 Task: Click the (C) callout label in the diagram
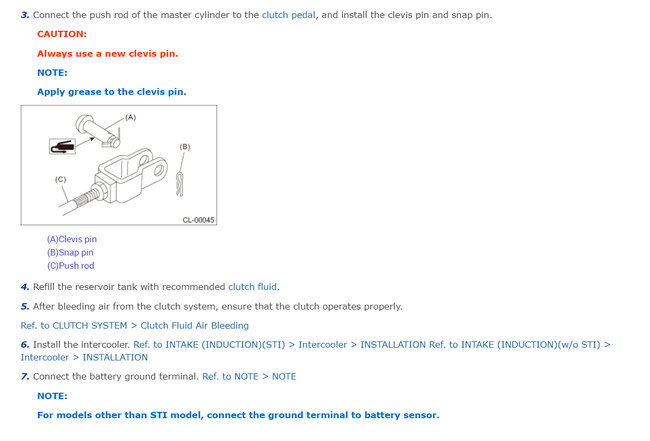click(x=61, y=179)
